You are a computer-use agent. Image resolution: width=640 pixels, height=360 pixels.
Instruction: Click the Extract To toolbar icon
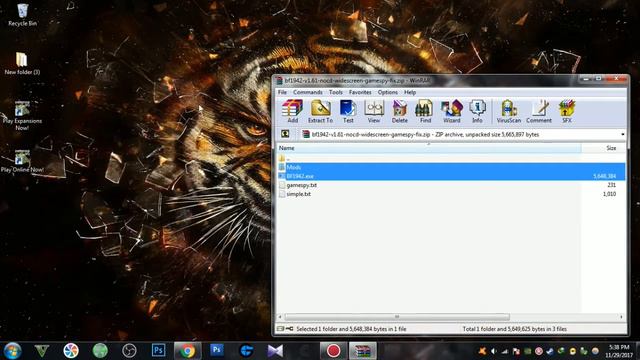tap(320, 111)
